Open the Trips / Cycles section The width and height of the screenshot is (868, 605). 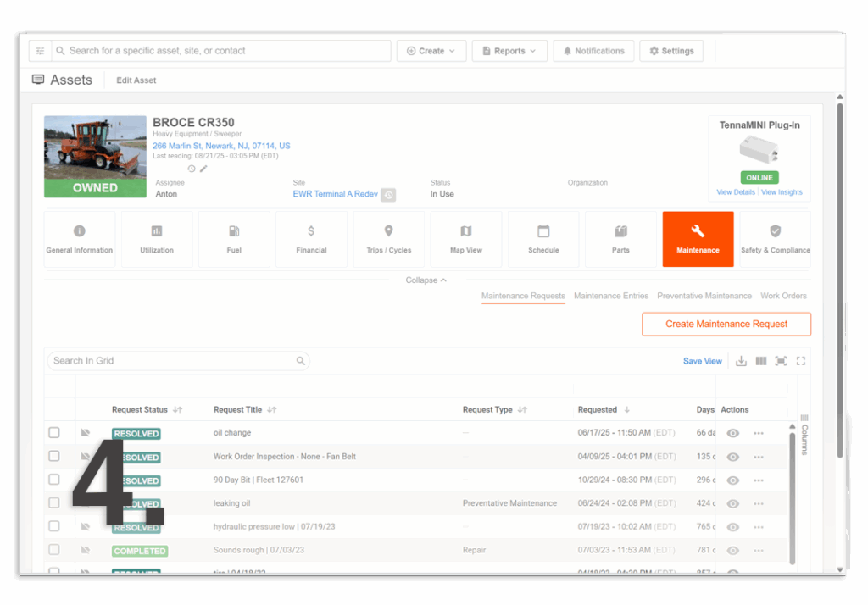(x=388, y=239)
